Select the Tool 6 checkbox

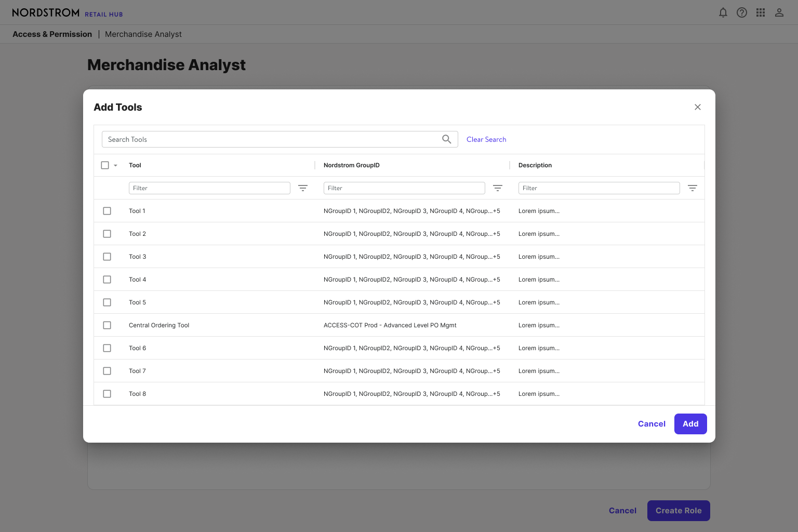[107, 348]
